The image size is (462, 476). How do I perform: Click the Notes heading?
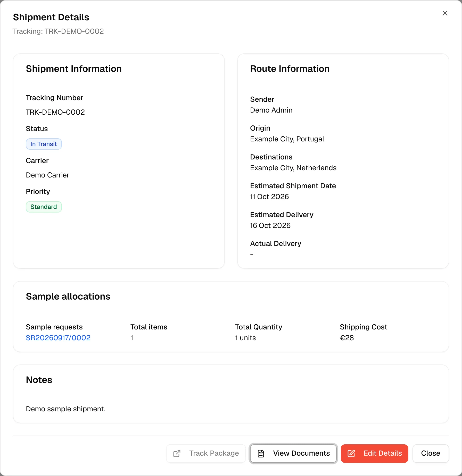coord(39,380)
